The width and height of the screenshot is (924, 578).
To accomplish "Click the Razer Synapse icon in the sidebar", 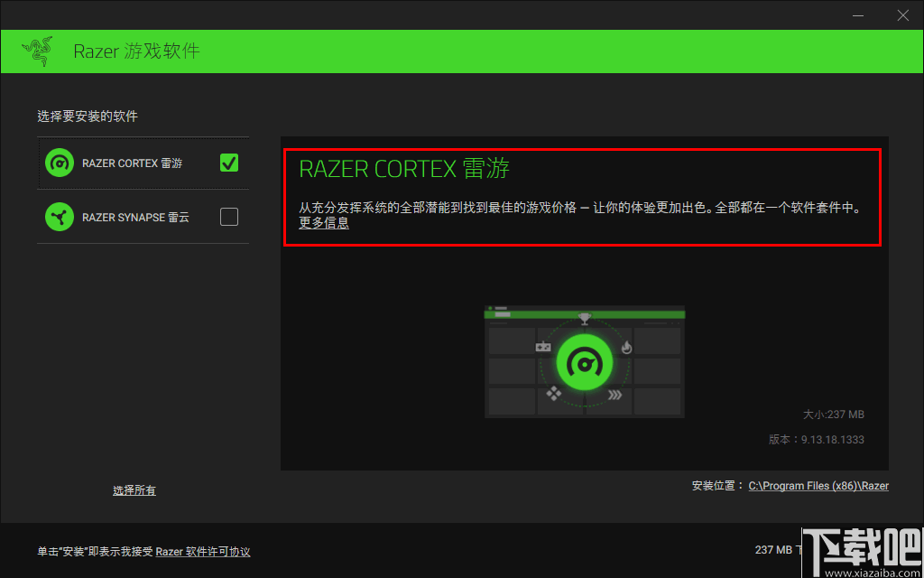I will click(x=60, y=217).
